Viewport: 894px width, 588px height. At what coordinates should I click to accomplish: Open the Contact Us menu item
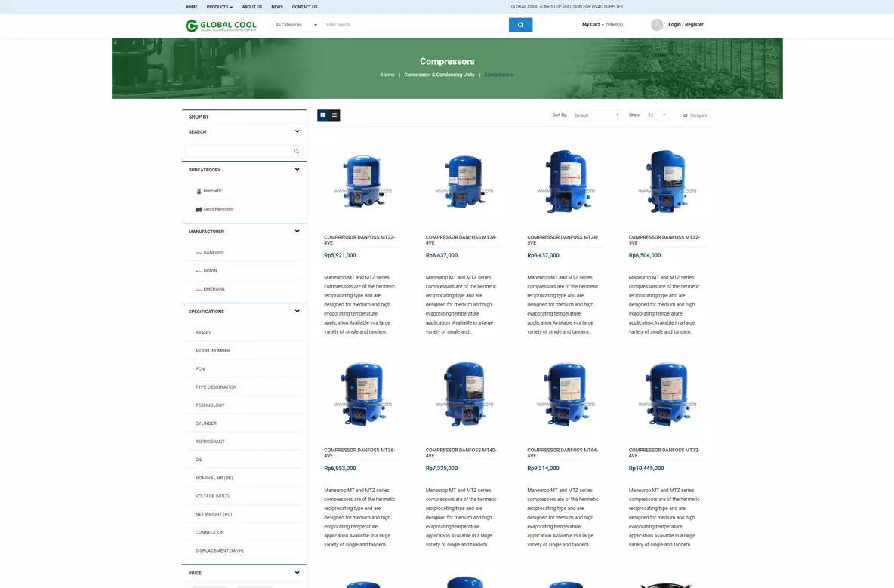[304, 7]
